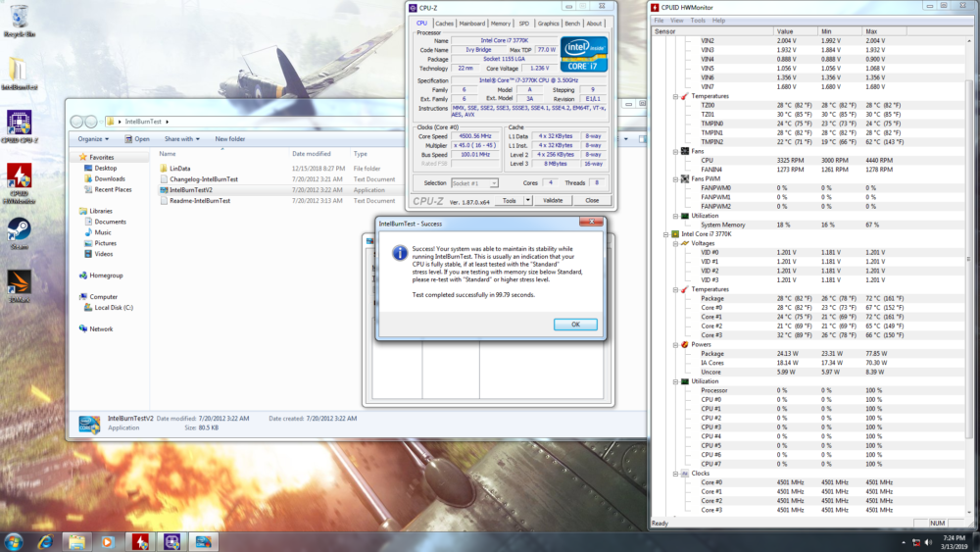
Task: Open Music library in sidebar
Action: point(103,232)
